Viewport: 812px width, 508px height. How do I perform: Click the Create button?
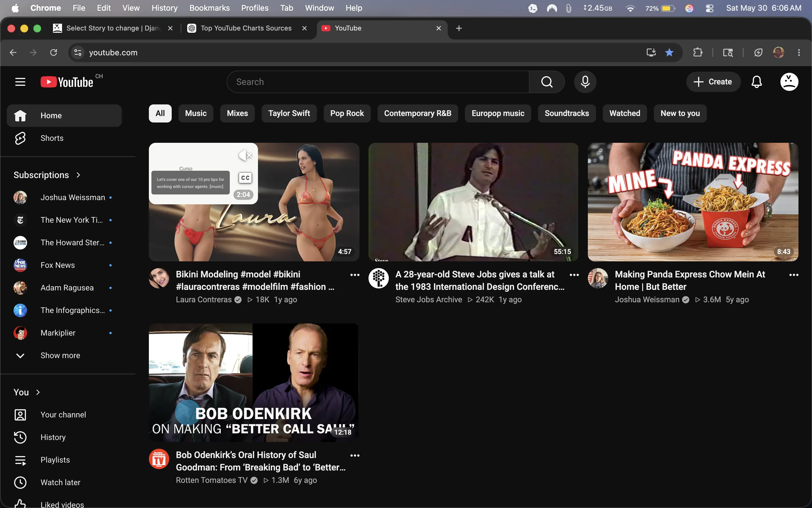pos(713,82)
